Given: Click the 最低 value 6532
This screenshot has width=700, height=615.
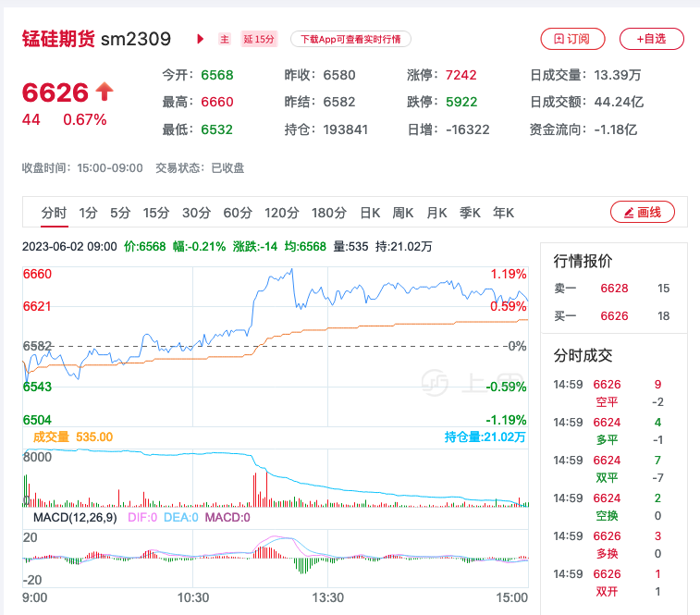Looking at the screenshot, I should [x=217, y=130].
